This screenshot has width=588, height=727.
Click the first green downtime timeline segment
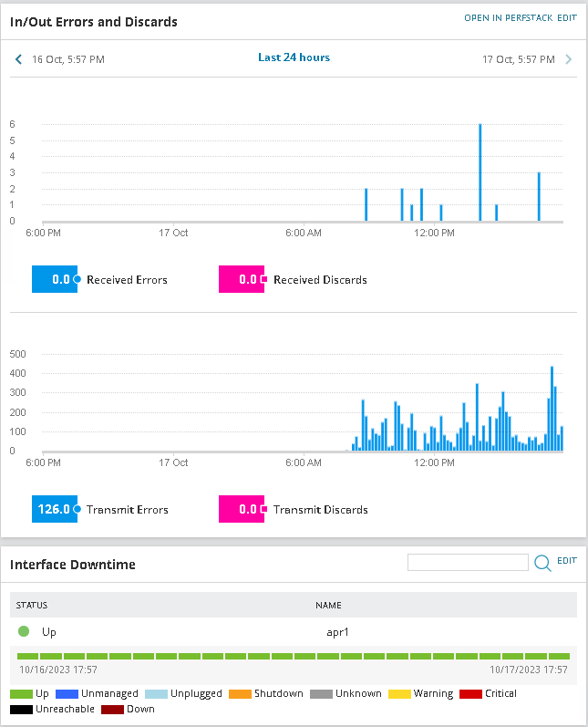click(27, 656)
